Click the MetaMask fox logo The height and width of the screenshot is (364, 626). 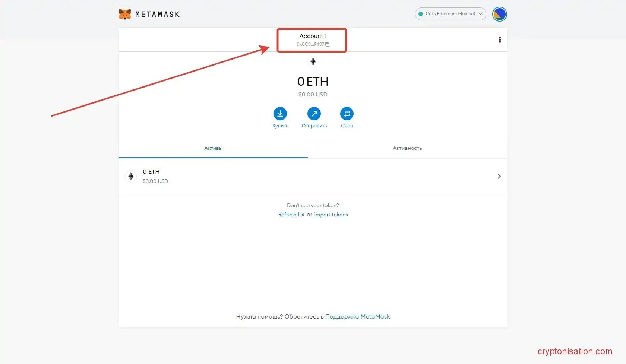(125, 14)
